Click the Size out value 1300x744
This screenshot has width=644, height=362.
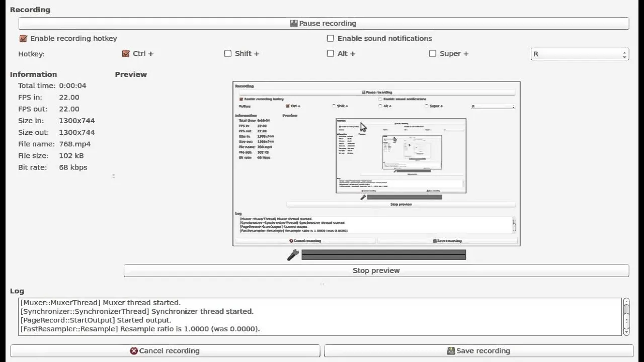point(77,132)
